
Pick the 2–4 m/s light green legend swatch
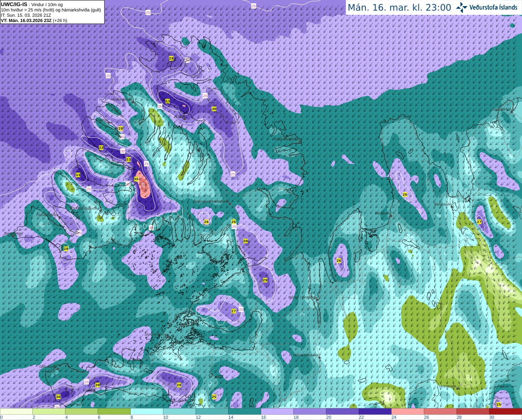pyautogui.click(x=49, y=411)
